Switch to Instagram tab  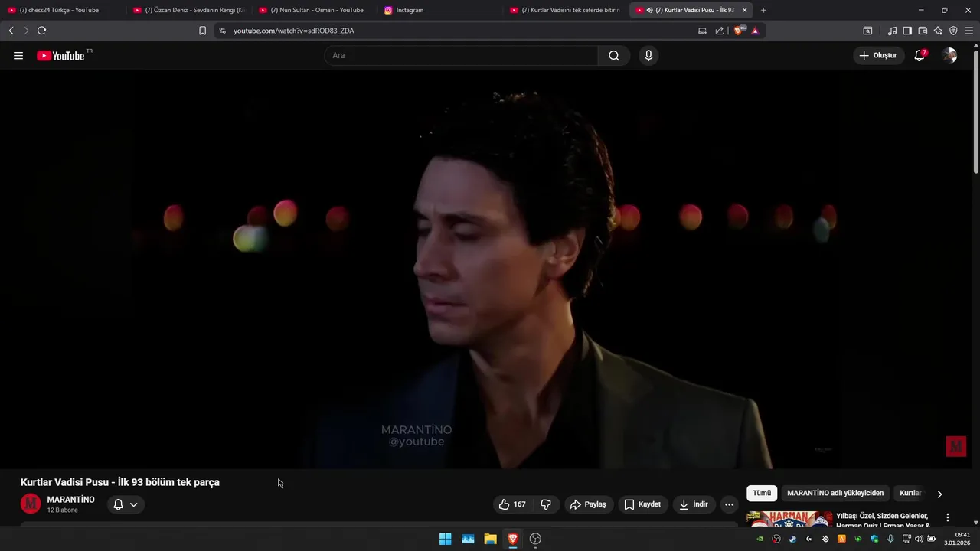pyautogui.click(x=439, y=10)
